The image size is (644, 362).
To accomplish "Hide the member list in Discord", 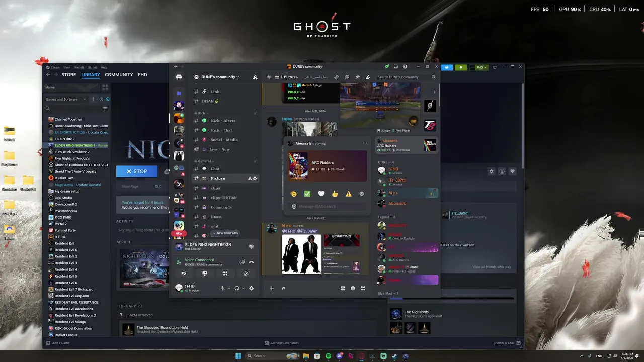I will click(x=368, y=77).
